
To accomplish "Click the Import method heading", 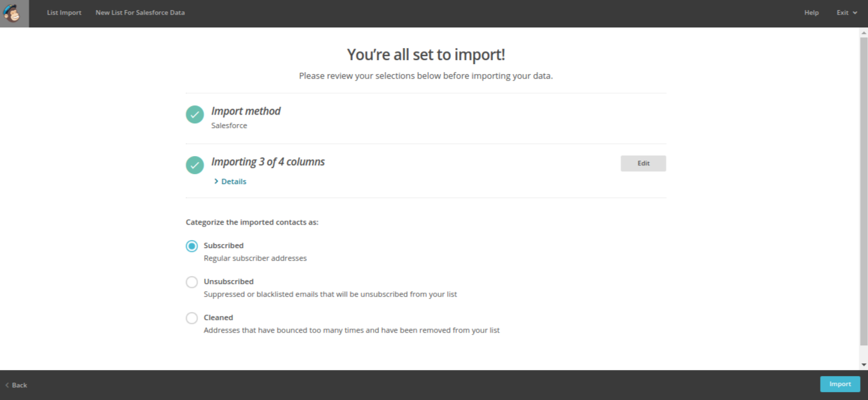I will click(x=246, y=111).
